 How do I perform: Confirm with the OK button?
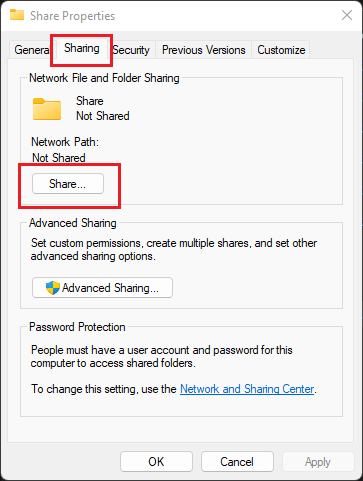(x=156, y=462)
